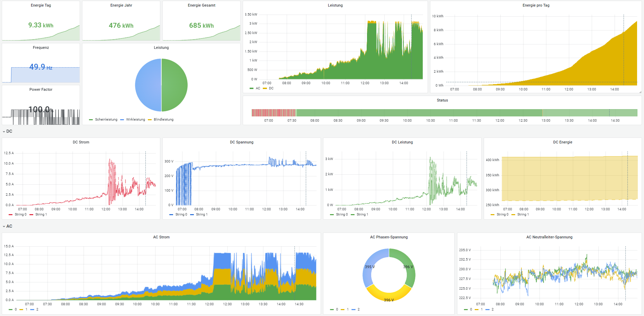Collapse the AC dashboard row
Viewport: 644px width, 316px height.
7,226
